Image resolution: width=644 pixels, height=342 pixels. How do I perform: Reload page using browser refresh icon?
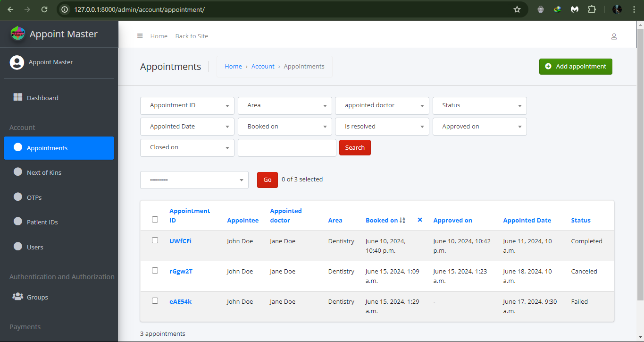[44, 9]
